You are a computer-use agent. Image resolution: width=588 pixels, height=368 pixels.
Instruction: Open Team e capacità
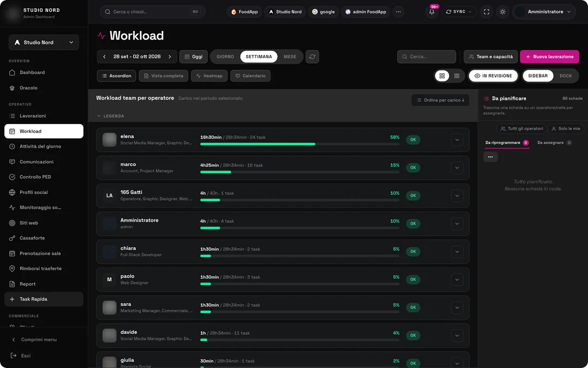coord(491,57)
